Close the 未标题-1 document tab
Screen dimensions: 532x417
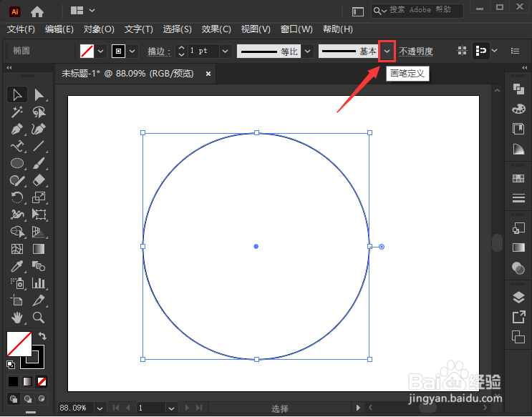(208, 74)
